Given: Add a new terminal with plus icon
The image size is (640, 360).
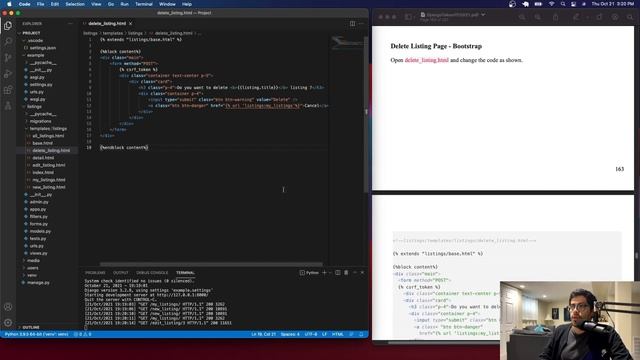Looking at the screenshot, I should (324, 273).
